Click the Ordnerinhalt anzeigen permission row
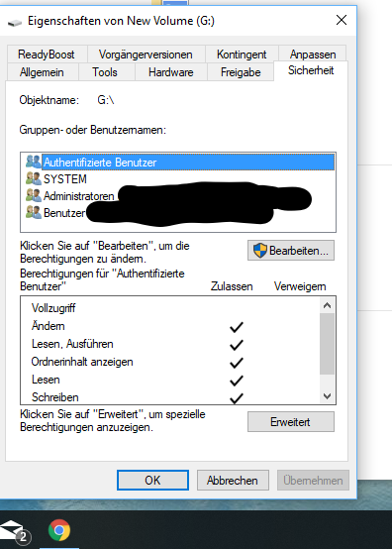The width and height of the screenshot is (392, 549). [x=170, y=362]
